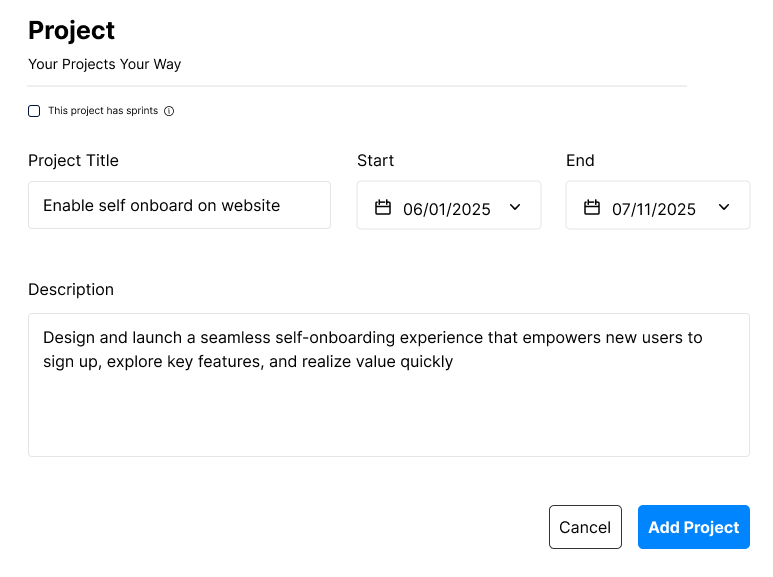Cancel the new project dialog
Screen dimensions: 773x577
[x=585, y=527]
